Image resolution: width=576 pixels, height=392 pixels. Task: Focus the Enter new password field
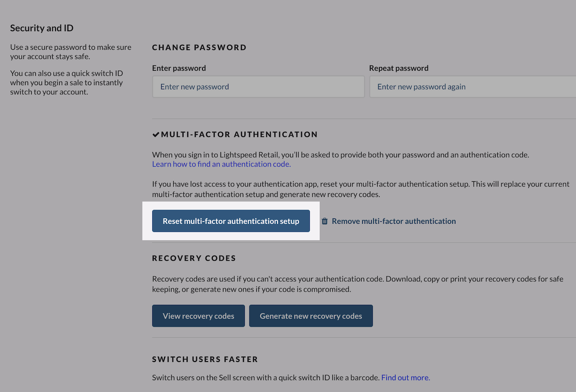pos(258,87)
